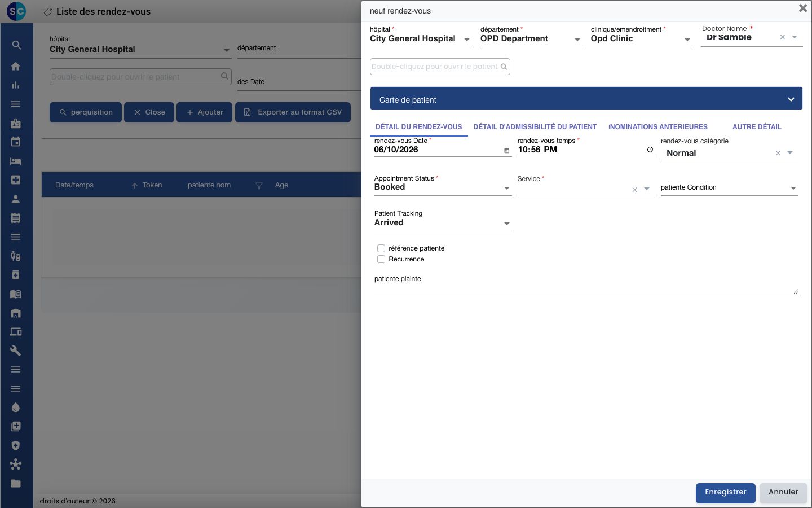Open the water drop icon in sidebar

point(16,408)
